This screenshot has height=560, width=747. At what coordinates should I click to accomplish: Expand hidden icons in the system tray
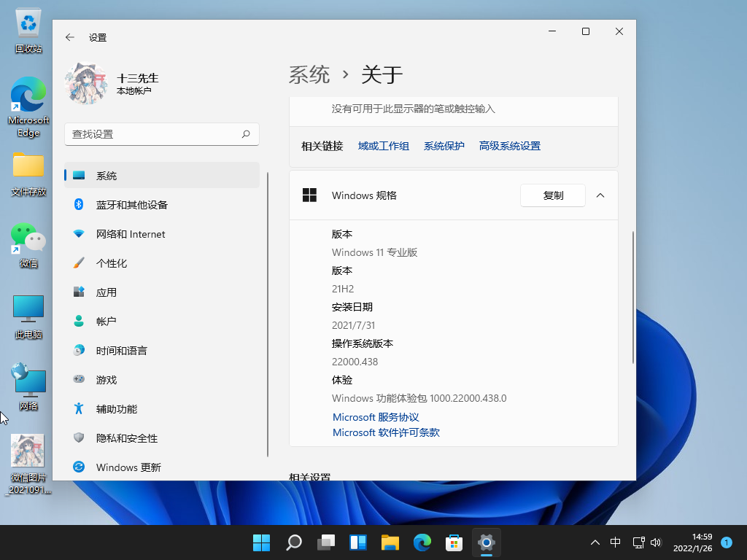(x=595, y=542)
